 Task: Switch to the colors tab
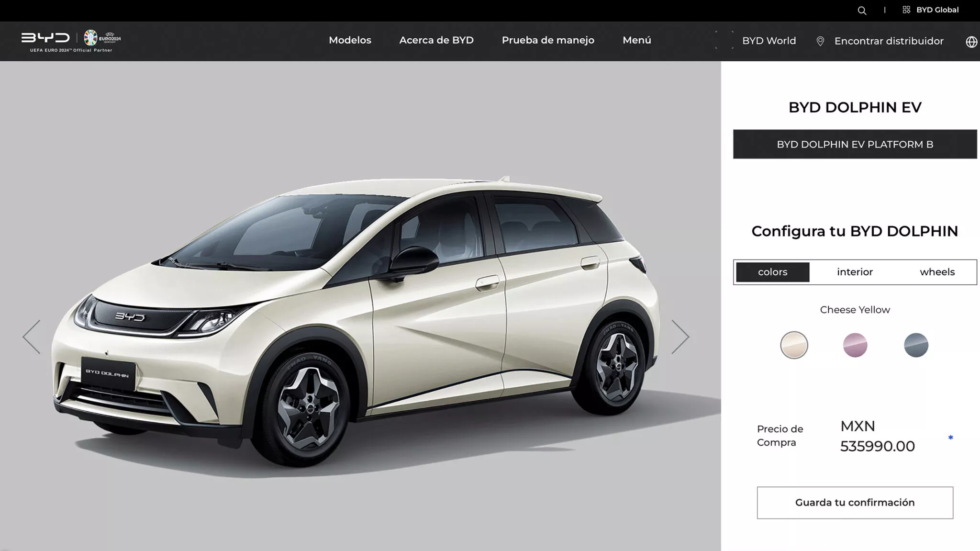click(772, 272)
